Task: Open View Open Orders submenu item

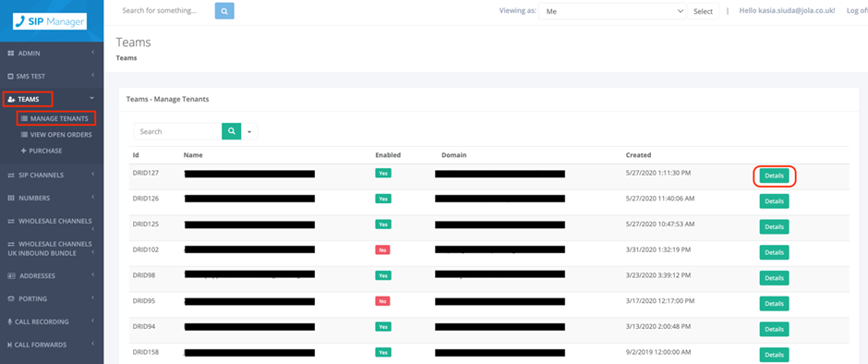Action: pyautogui.click(x=61, y=135)
